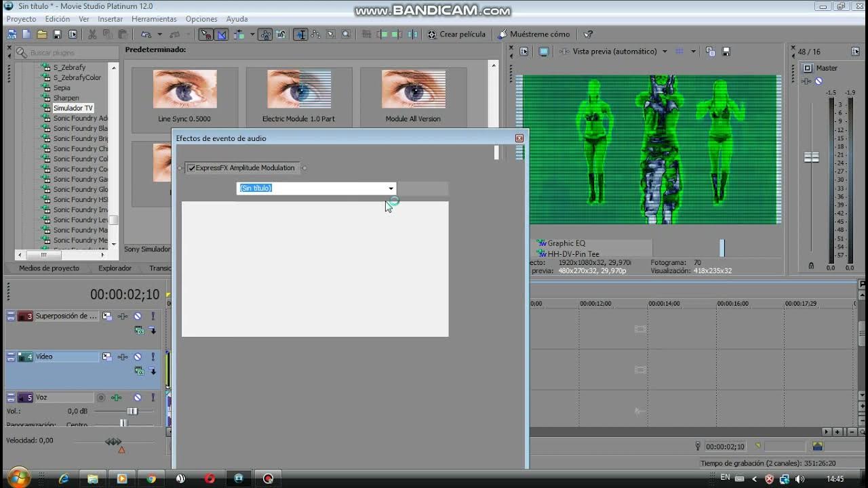Open track FX on track 3 Superposición
The width and height of the screenshot is (868, 488).
(x=123, y=316)
